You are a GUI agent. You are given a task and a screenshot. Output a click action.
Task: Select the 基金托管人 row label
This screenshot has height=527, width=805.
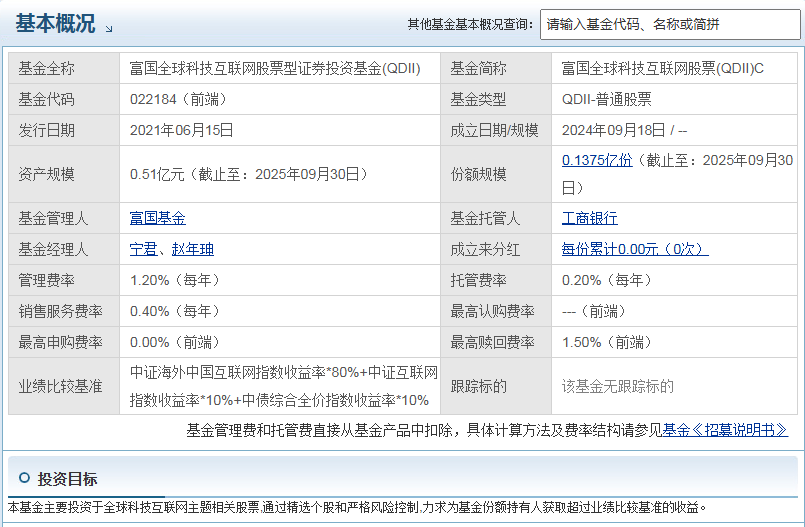coord(485,218)
